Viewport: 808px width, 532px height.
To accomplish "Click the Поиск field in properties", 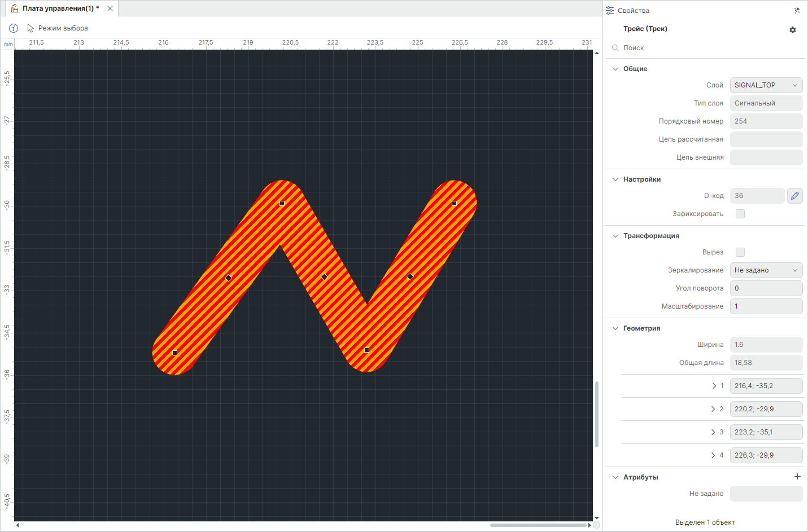I will click(706, 48).
